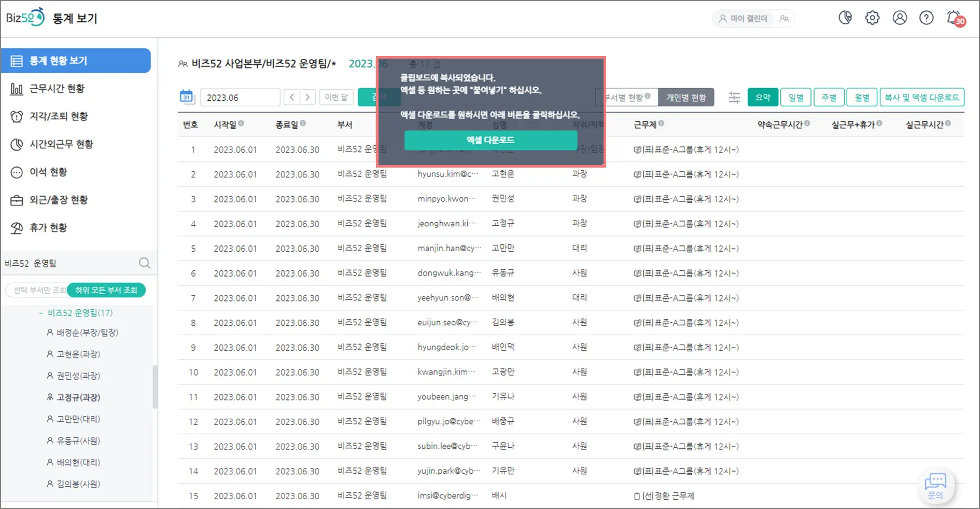The width and height of the screenshot is (980, 509).
Task: Select 권민성(과장) in the tree
Action: pyautogui.click(x=73, y=376)
